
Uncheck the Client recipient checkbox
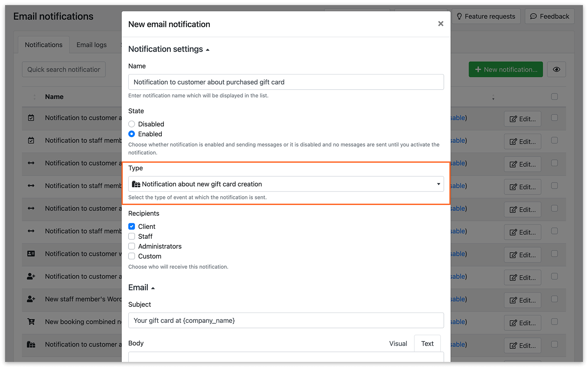click(132, 226)
